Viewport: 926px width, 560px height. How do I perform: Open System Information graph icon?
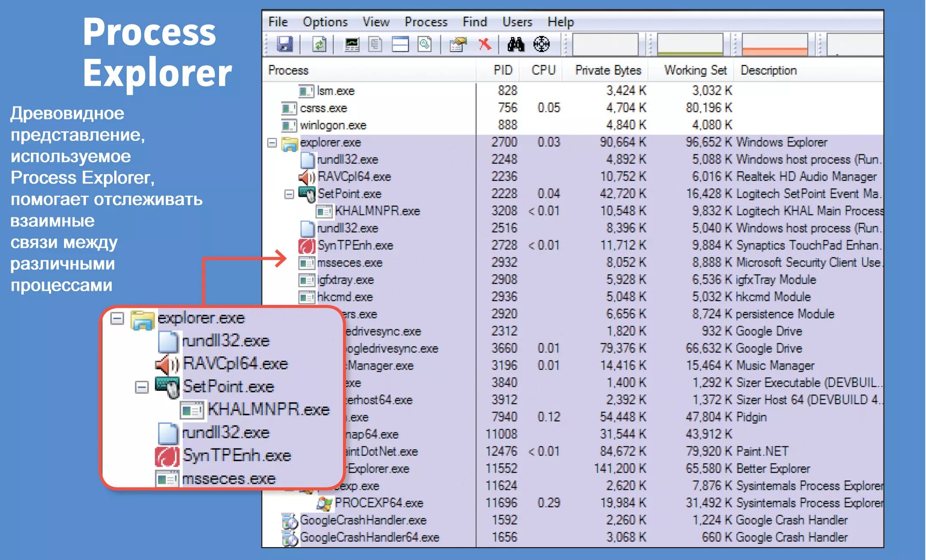point(352,44)
